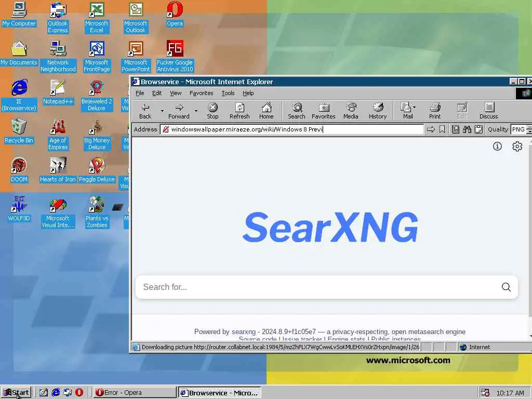Select the Recycle Bin desktop icon
Viewport: 532px width, 399px height.
pos(19,131)
